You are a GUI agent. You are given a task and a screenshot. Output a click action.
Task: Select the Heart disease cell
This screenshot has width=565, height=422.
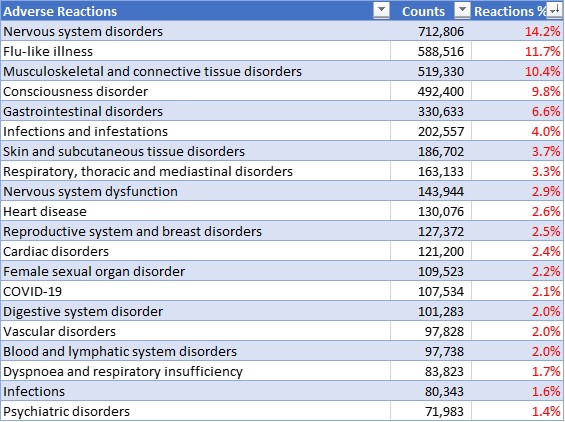pos(196,211)
